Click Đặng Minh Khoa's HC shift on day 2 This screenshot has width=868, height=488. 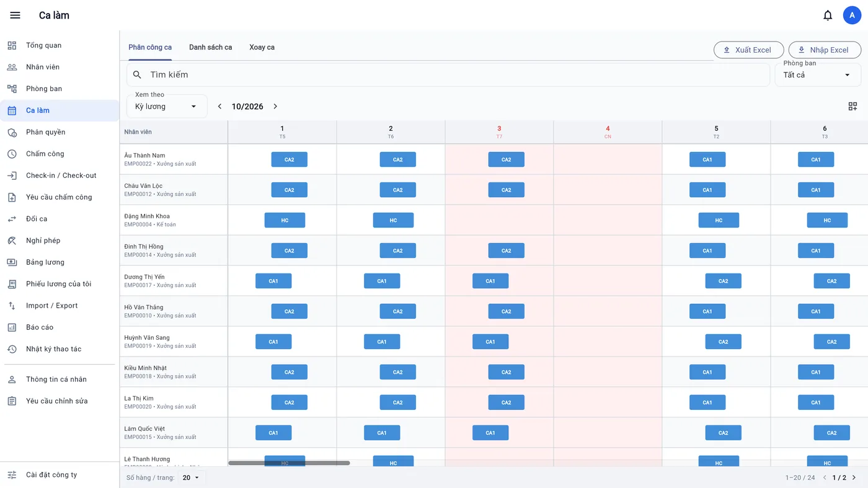[x=393, y=220]
